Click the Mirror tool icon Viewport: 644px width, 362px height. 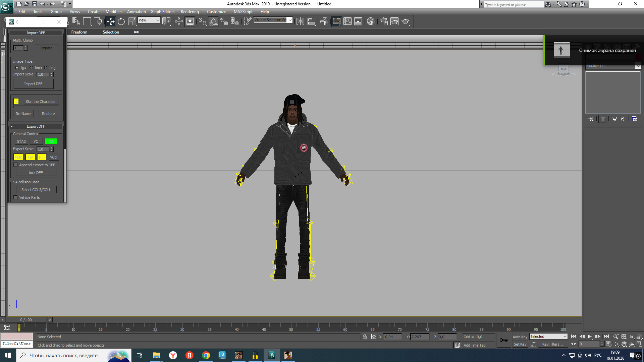tap(300, 22)
